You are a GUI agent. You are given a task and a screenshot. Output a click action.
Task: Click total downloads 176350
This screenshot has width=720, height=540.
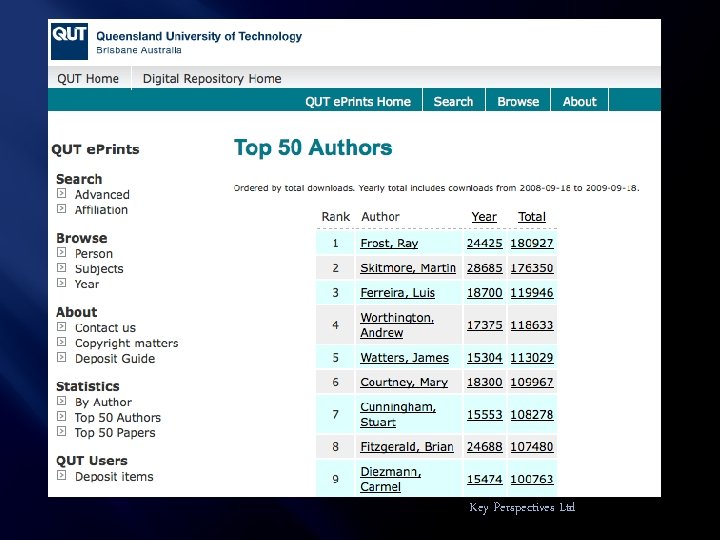tap(532, 268)
